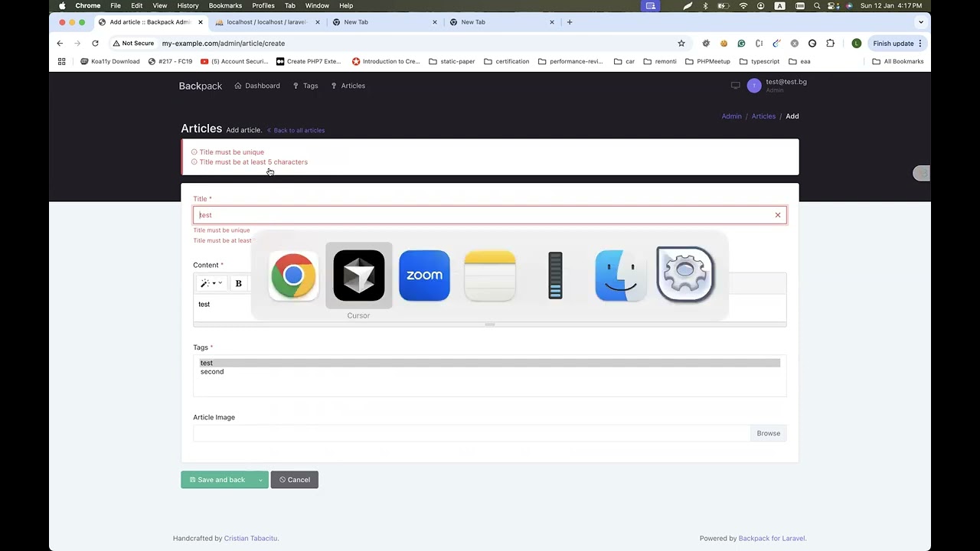Click the monitor theme icon in navbar

coord(736,86)
